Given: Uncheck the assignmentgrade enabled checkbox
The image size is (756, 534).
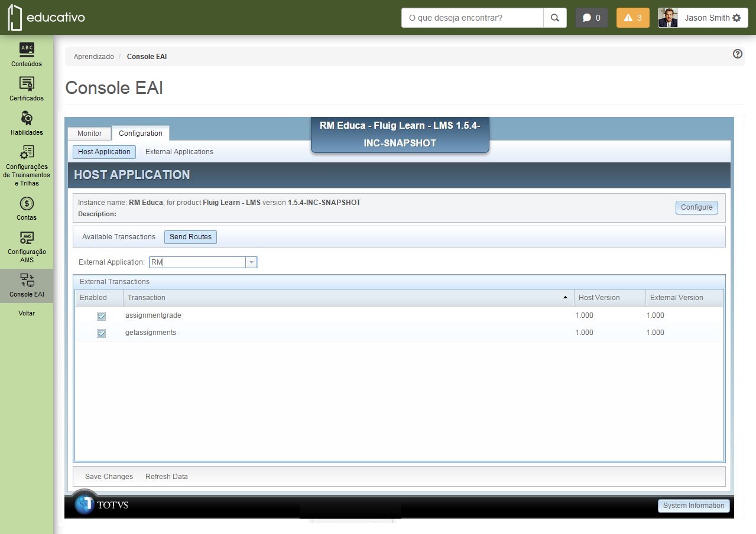Looking at the screenshot, I should 101,316.
